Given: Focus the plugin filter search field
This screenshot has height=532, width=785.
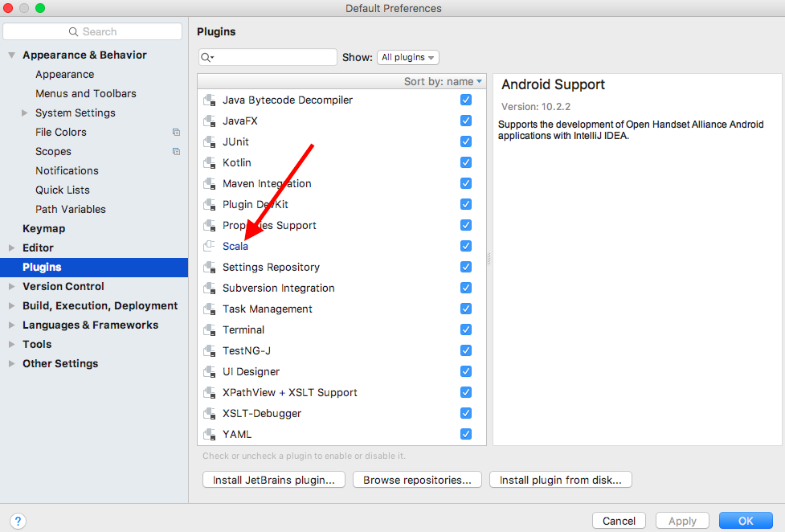Looking at the screenshot, I should click(x=268, y=57).
